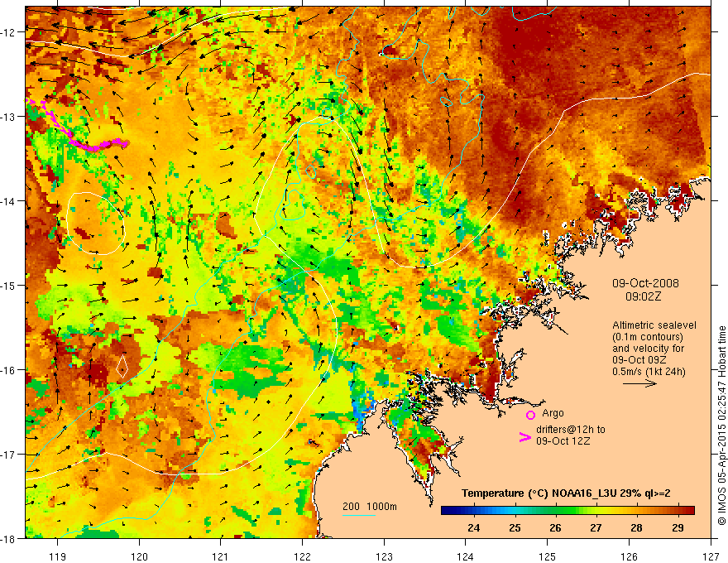Click the time text 09:02Z
Screen dimensions: 728x563
[643, 296]
